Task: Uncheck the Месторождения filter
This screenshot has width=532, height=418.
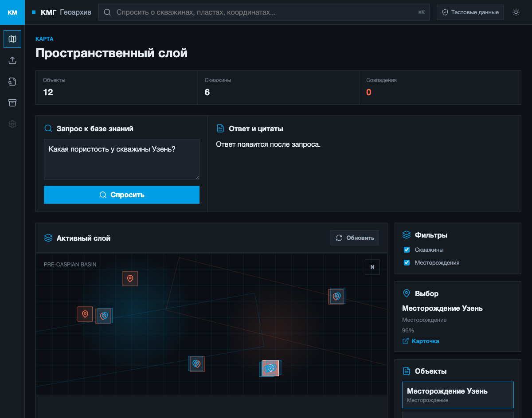Action: point(407,262)
